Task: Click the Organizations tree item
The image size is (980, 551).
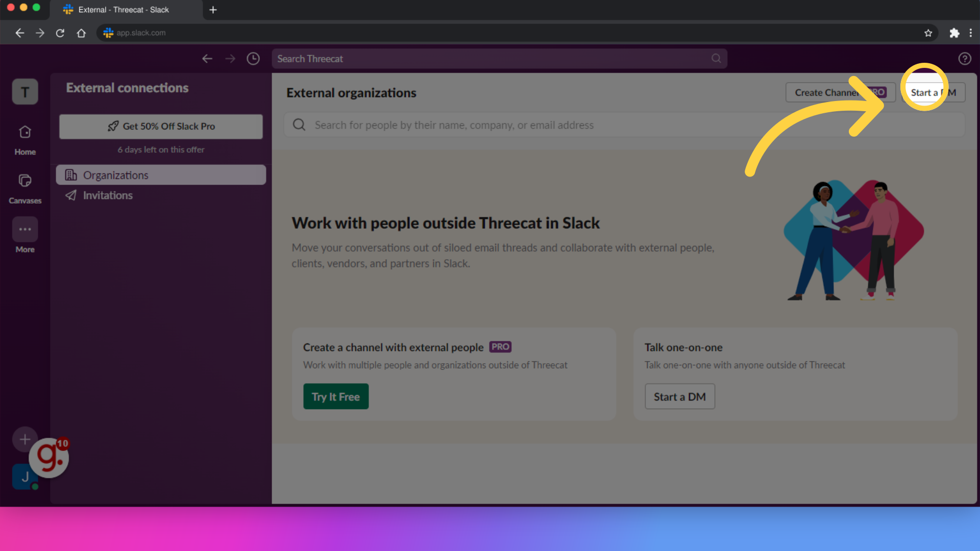Action: point(161,175)
